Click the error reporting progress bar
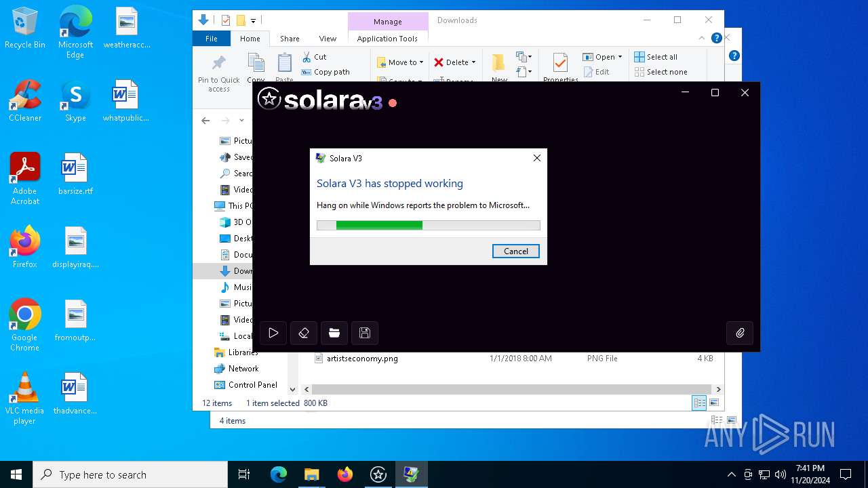Screen dimensions: 868x488 (x=429, y=225)
